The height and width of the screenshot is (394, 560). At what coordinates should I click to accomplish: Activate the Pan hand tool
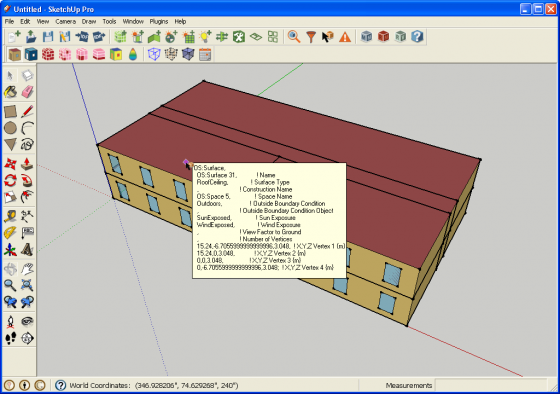(x=27, y=269)
